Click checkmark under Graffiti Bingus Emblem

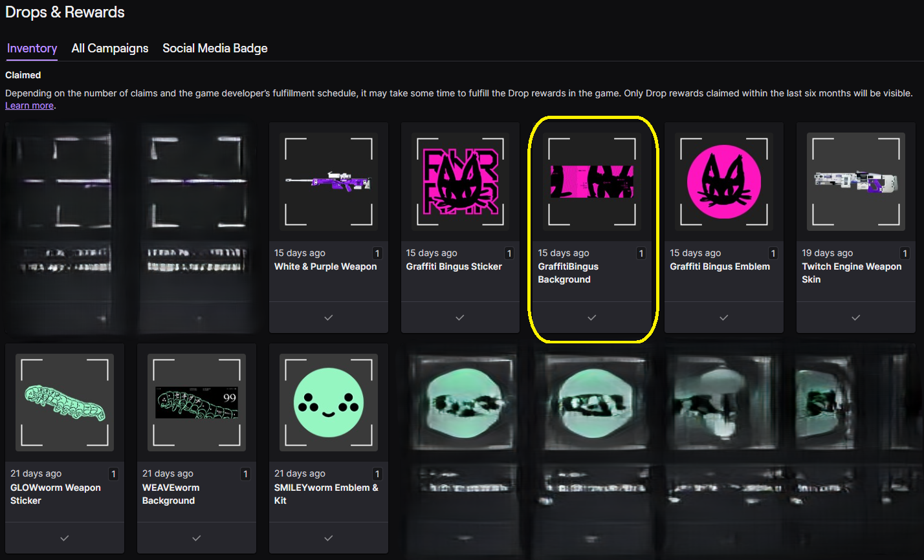click(723, 318)
